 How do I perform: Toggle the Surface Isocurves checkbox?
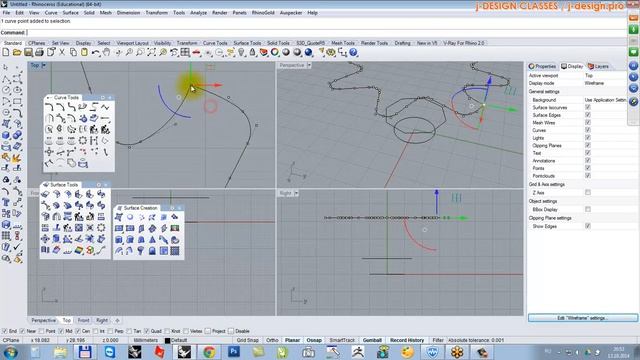(x=588, y=107)
